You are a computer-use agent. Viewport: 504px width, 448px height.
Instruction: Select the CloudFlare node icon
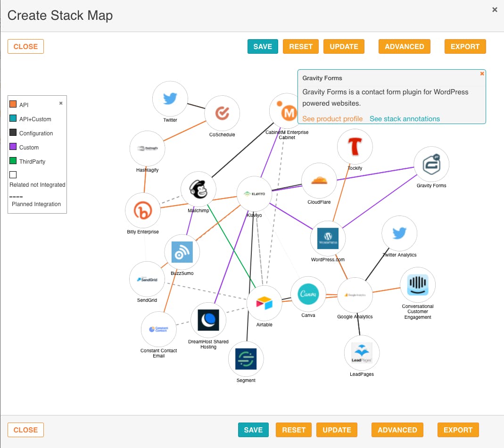pyautogui.click(x=319, y=181)
